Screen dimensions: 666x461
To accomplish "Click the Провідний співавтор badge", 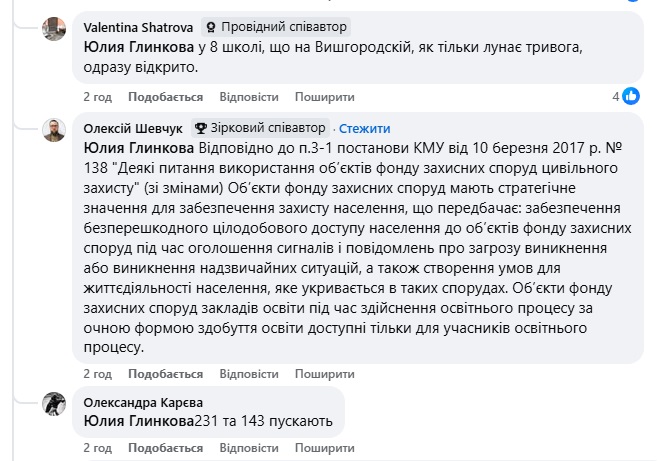I will [x=275, y=27].
